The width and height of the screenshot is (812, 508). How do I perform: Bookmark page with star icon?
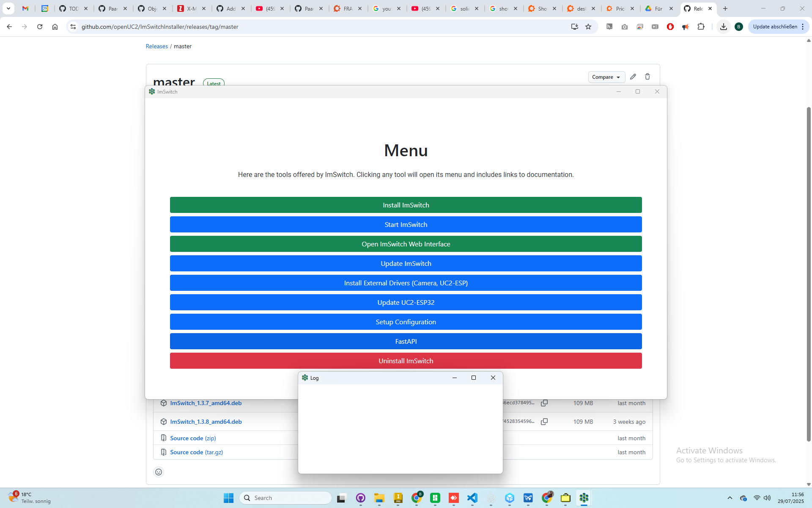(x=588, y=27)
